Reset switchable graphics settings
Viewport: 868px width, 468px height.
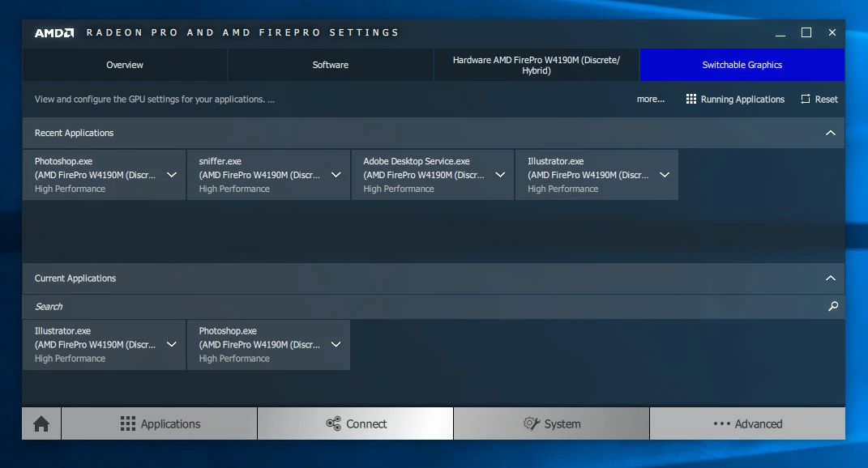(x=819, y=99)
